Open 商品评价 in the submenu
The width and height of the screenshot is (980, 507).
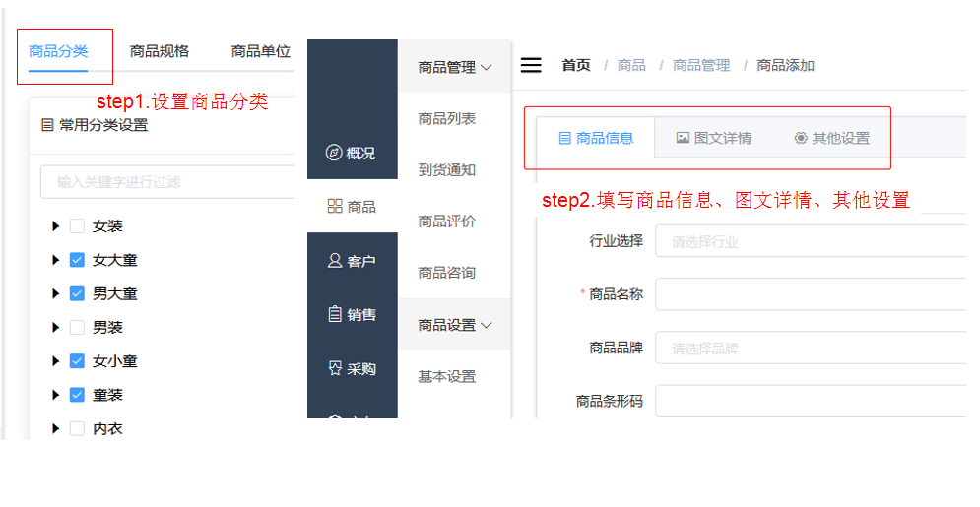click(x=447, y=222)
